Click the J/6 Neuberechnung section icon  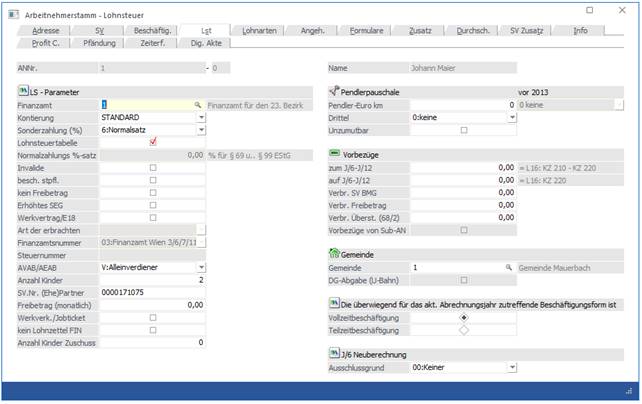click(335, 354)
